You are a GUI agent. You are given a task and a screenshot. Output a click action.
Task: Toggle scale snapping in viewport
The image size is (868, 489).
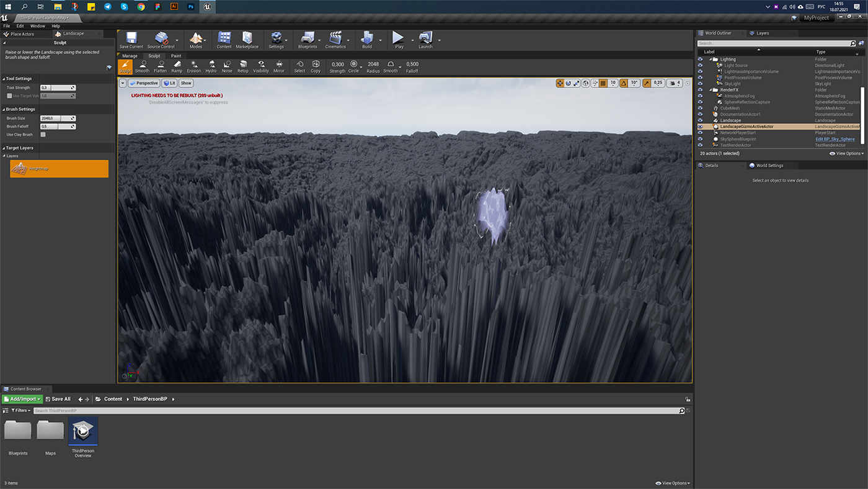647,83
